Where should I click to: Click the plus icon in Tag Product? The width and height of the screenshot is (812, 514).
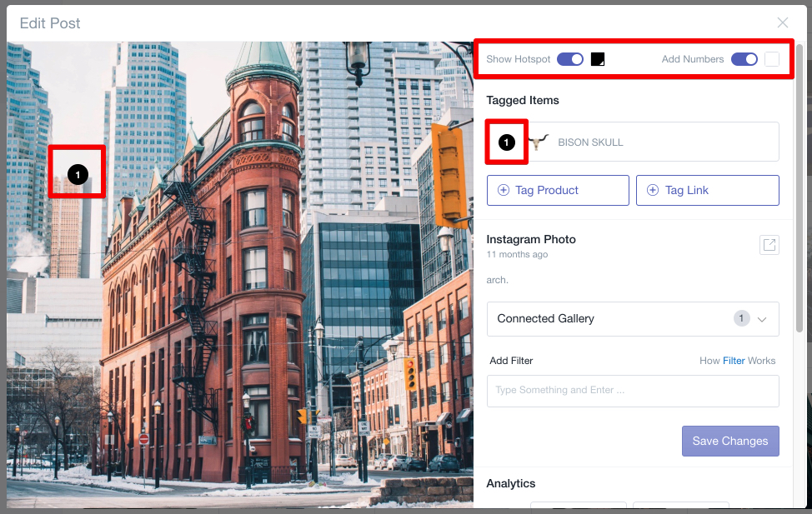[504, 190]
